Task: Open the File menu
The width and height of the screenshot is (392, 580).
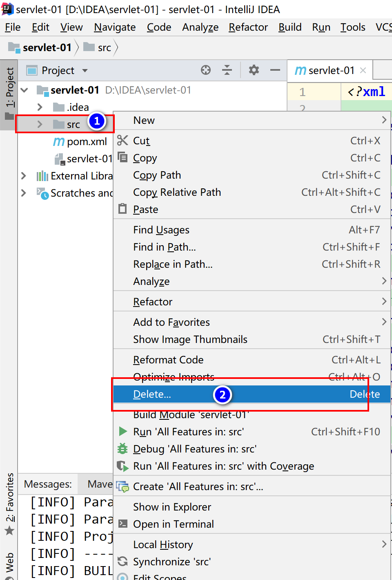Action: (13, 27)
